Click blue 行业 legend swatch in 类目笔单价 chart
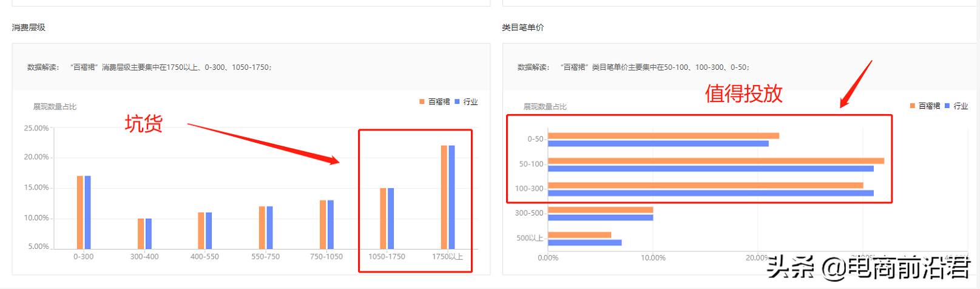The height and width of the screenshot is (289, 980). pos(947,106)
